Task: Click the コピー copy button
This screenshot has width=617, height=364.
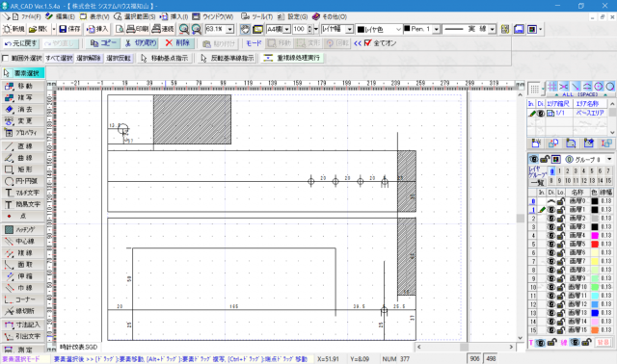Action: click(x=103, y=43)
